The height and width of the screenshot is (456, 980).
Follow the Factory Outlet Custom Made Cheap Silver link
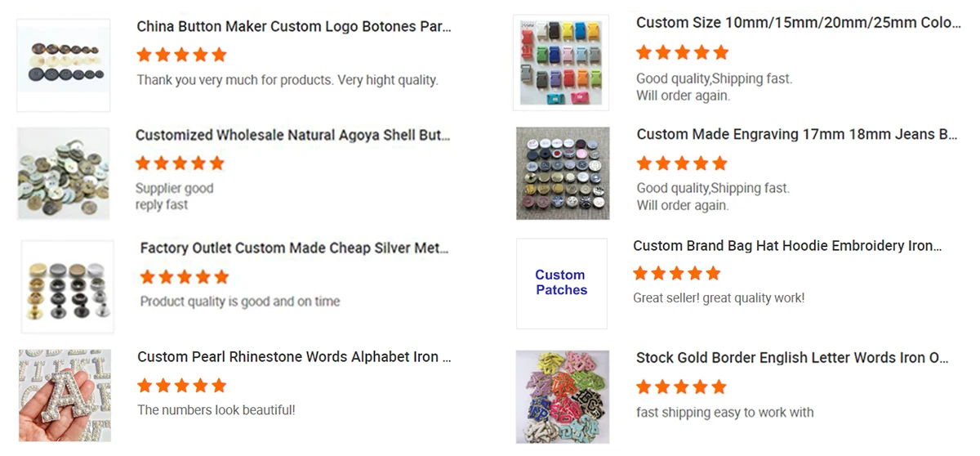(x=294, y=248)
